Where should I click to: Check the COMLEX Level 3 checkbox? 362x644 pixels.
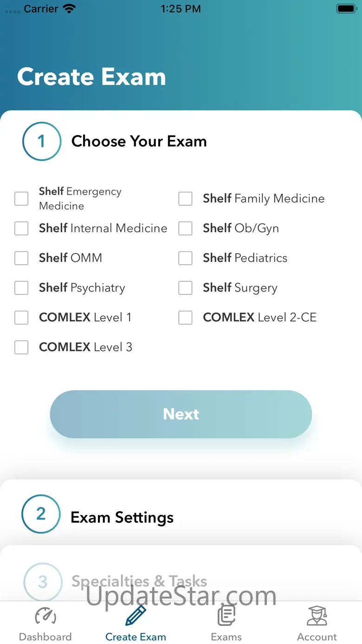(x=21, y=347)
